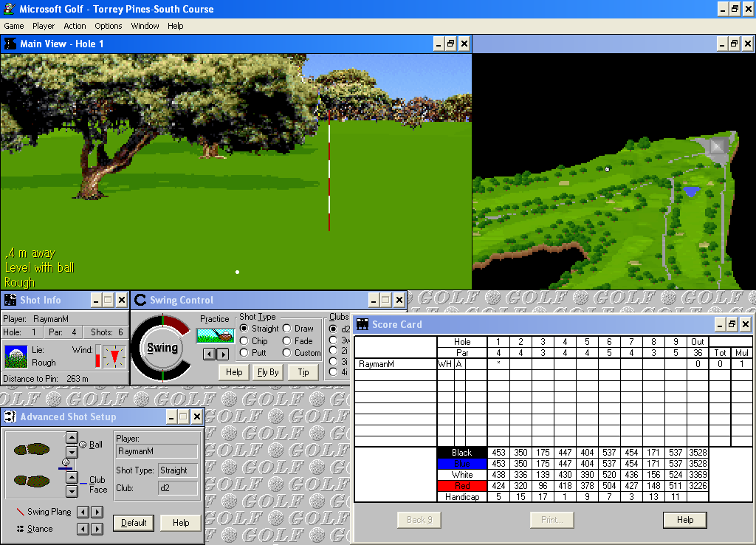Click the practice swing club icon
The image size is (756, 545).
tap(216, 336)
